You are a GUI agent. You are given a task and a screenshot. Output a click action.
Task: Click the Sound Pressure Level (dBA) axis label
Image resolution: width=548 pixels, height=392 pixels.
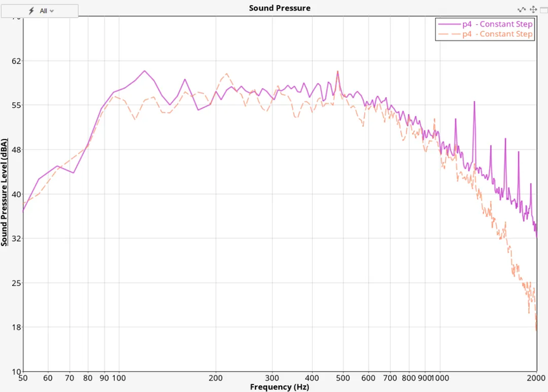(x=4, y=192)
